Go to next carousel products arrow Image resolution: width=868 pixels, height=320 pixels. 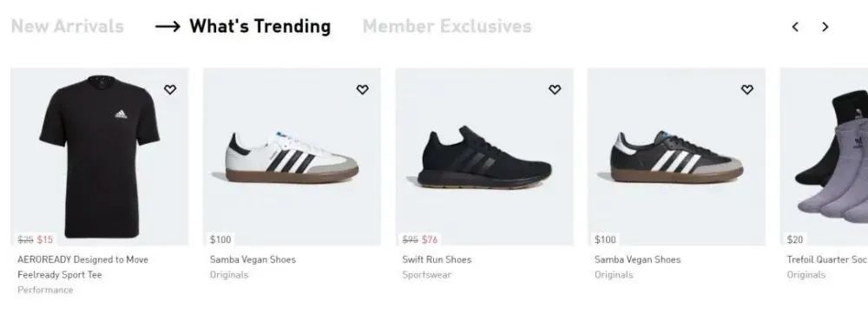[x=825, y=27]
